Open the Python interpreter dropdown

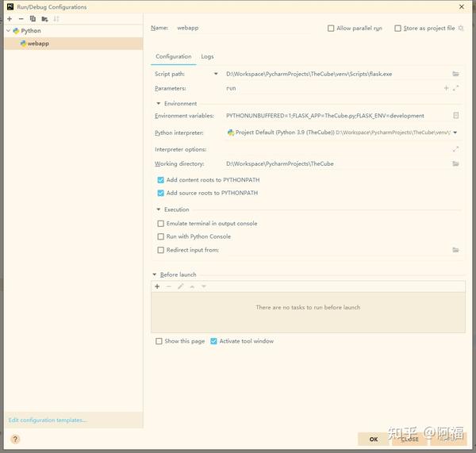pos(455,132)
